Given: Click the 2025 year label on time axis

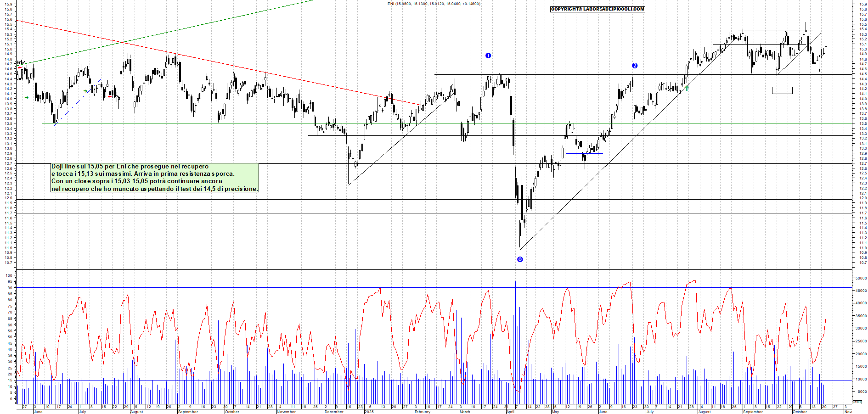Looking at the screenshot, I should 369,412.
